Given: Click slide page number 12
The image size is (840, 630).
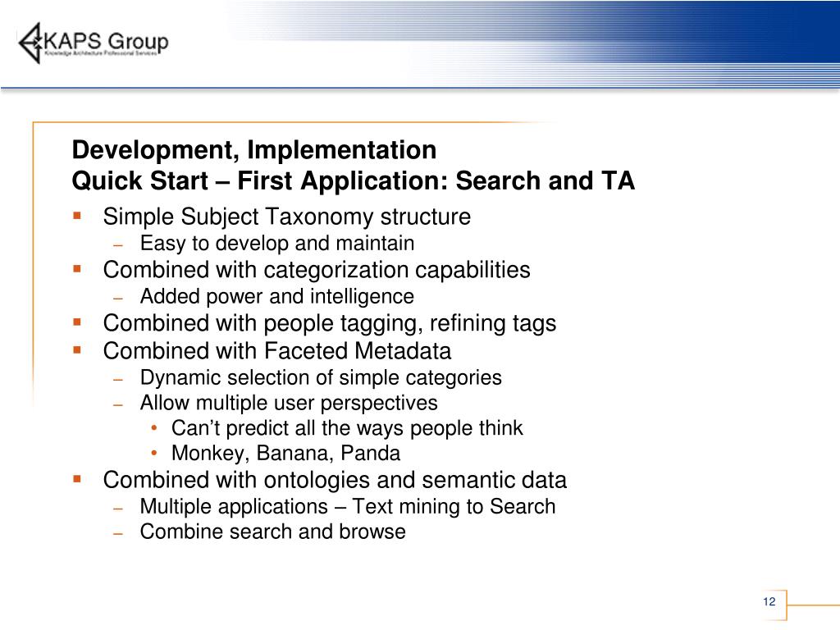Looking at the screenshot, I should 769,601.
